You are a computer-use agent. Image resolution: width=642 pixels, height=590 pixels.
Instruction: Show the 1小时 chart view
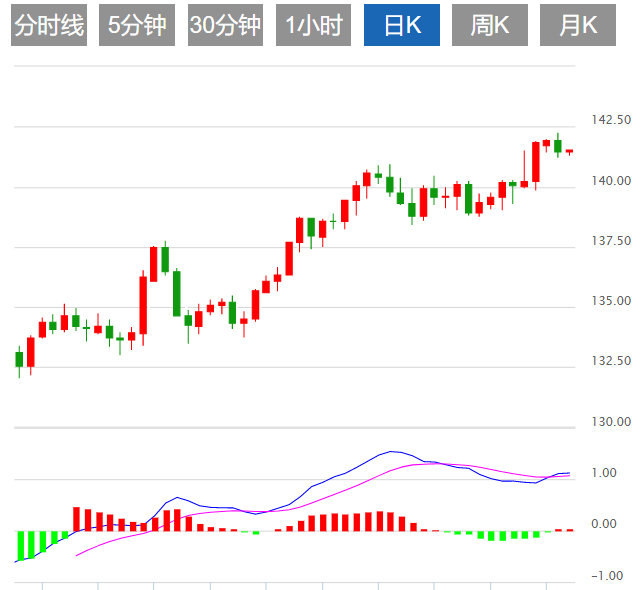click(314, 26)
